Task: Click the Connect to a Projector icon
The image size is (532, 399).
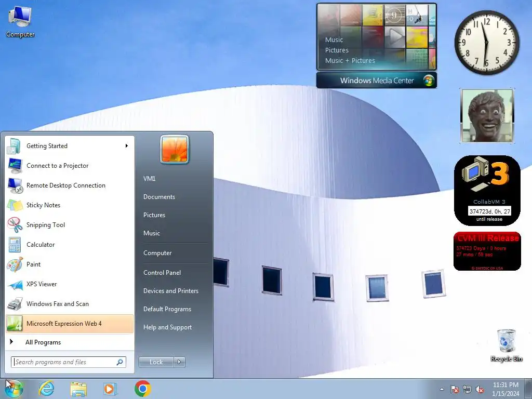Action: (x=15, y=166)
